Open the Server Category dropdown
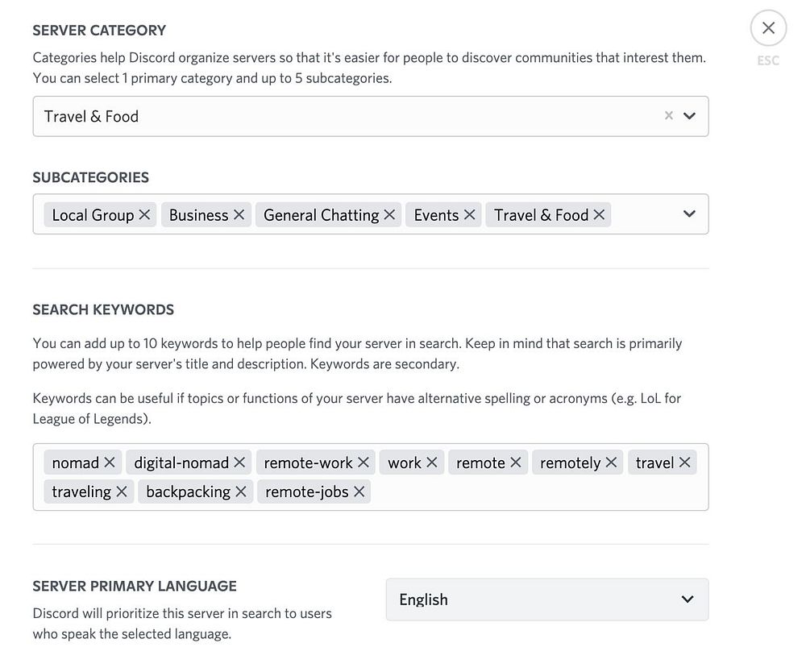 (x=689, y=116)
